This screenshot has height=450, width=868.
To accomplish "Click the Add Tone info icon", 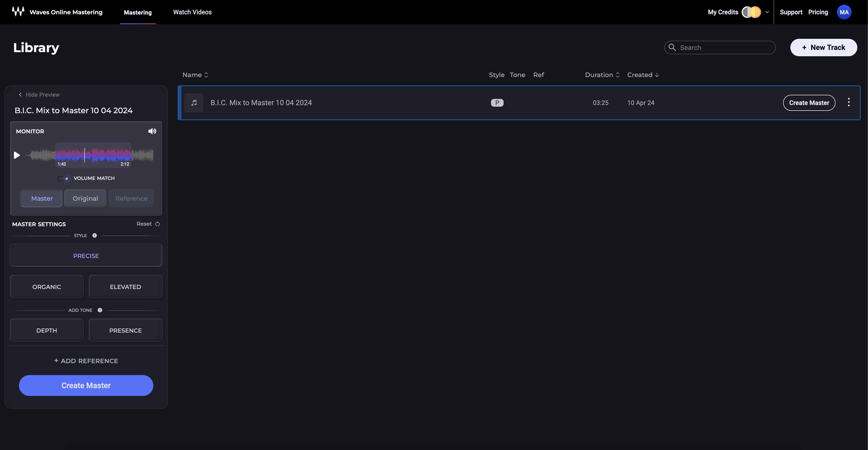I will (100, 310).
